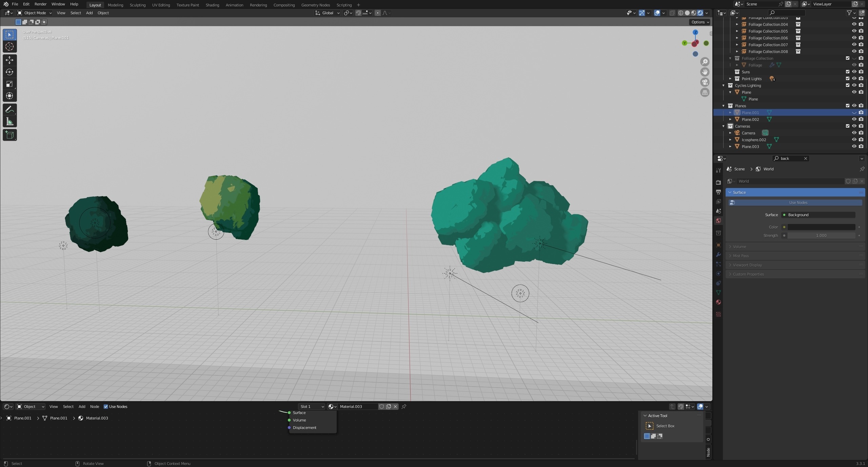Screen dimensions: 868x467
Task: Toggle camera view in viewport
Action: tap(705, 82)
